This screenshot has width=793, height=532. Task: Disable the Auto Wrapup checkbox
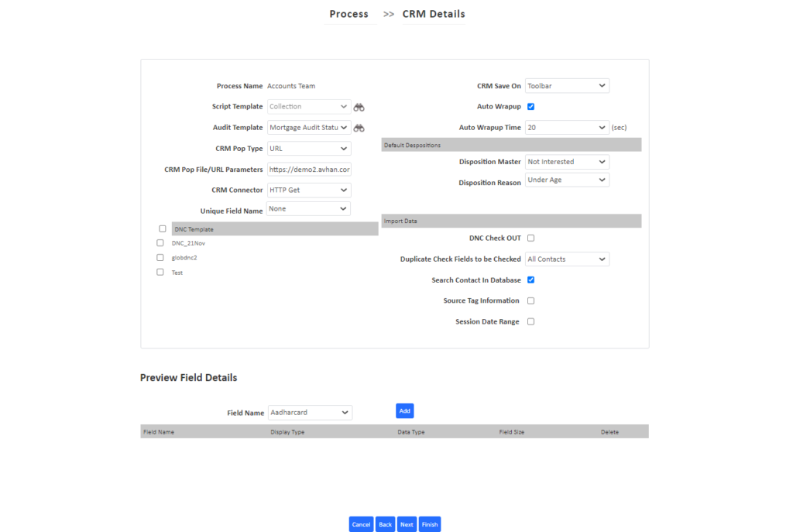(530, 106)
